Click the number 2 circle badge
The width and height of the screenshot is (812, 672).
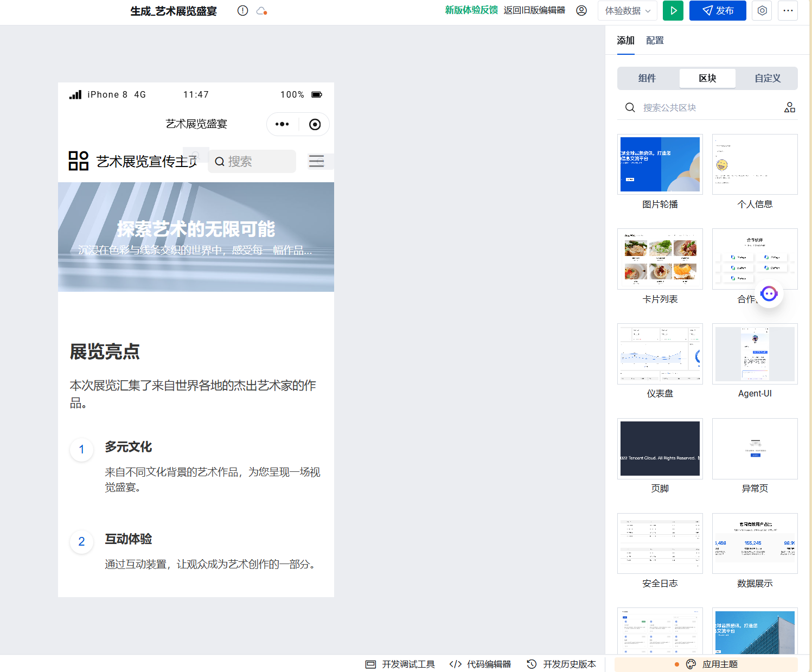tap(82, 541)
